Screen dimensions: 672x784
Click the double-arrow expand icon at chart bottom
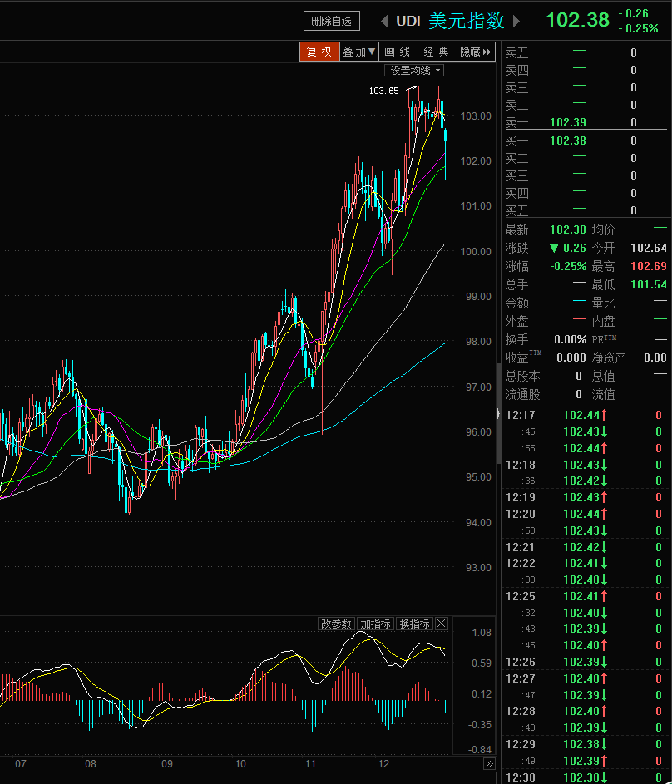click(x=489, y=763)
